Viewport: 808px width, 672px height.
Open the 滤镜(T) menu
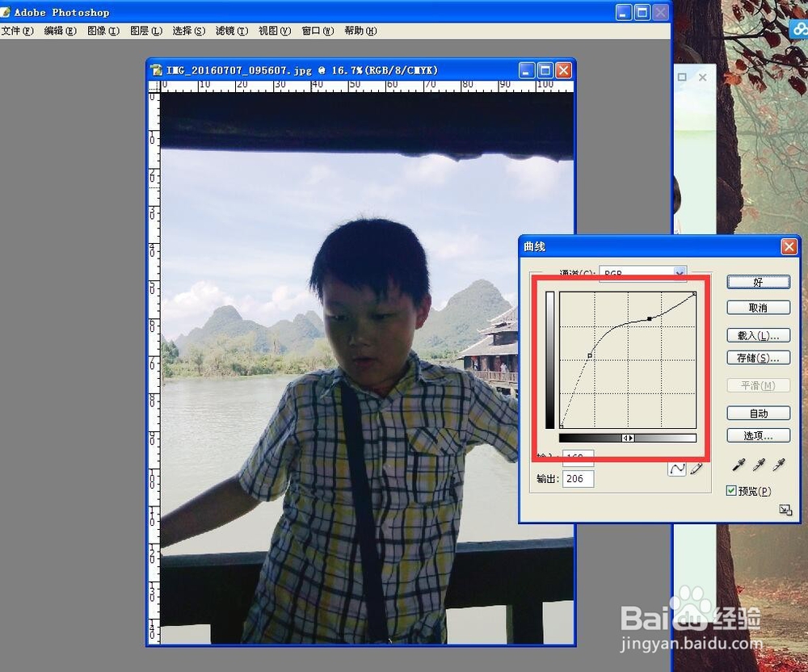(231, 31)
